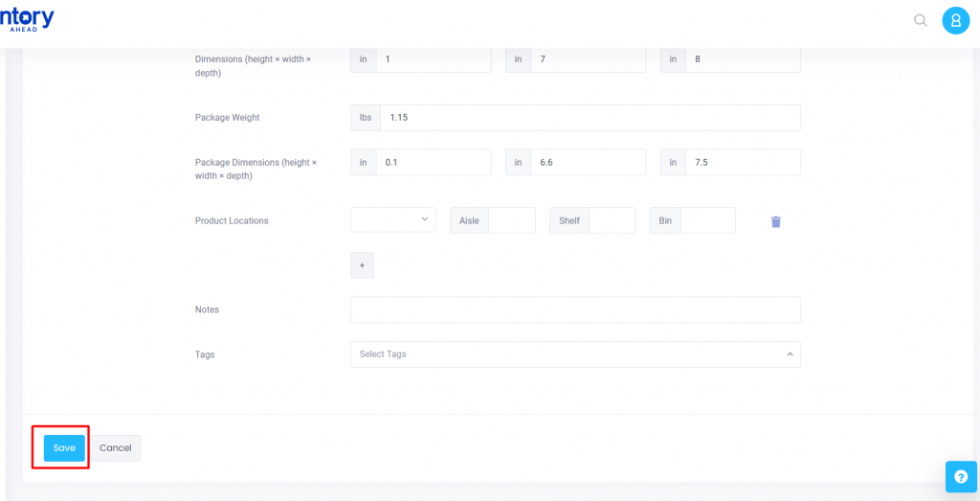
Task: Click the Aisle input box
Action: click(511, 220)
